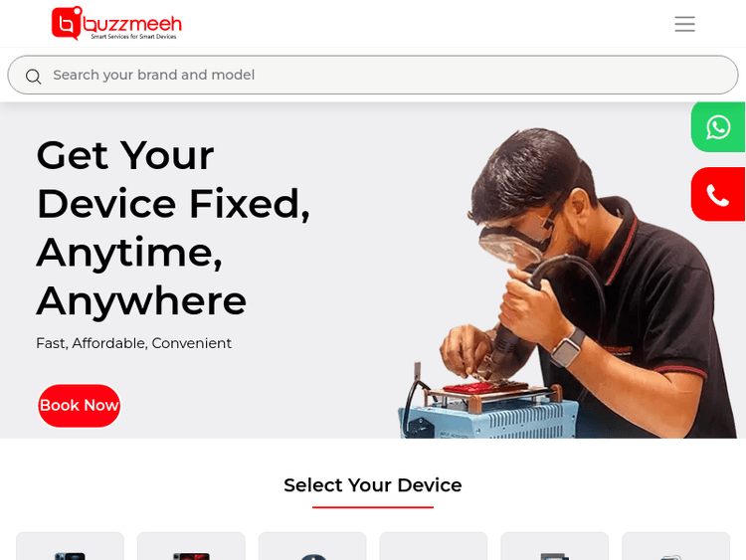Select the fifth device card
The image size is (746, 560).
pos(555,546)
